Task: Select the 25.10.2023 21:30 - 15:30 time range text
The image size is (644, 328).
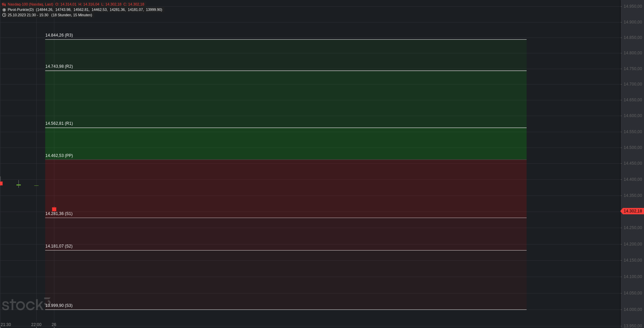Action: point(28,15)
